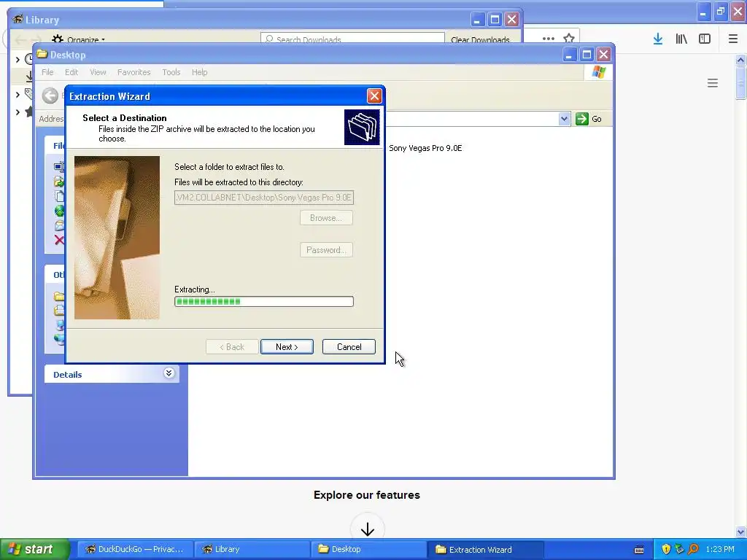Image resolution: width=747 pixels, height=560 pixels.
Task: Open the Help menu in Desktop window
Action: point(200,72)
